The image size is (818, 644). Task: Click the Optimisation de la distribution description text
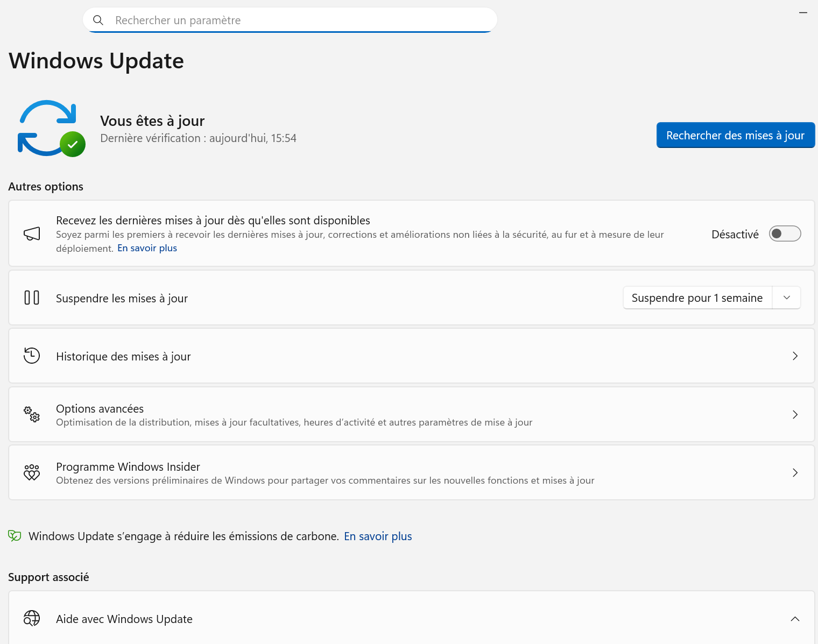coord(294,422)
